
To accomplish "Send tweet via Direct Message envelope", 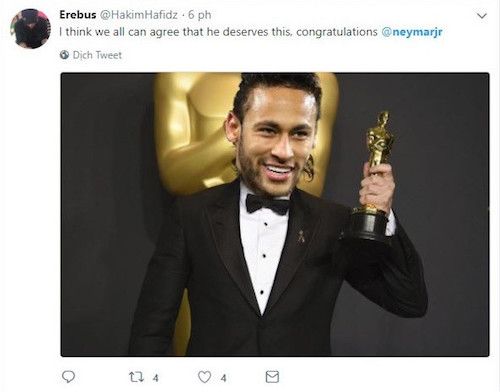I will pyautogui.click(x=272, y=377).
